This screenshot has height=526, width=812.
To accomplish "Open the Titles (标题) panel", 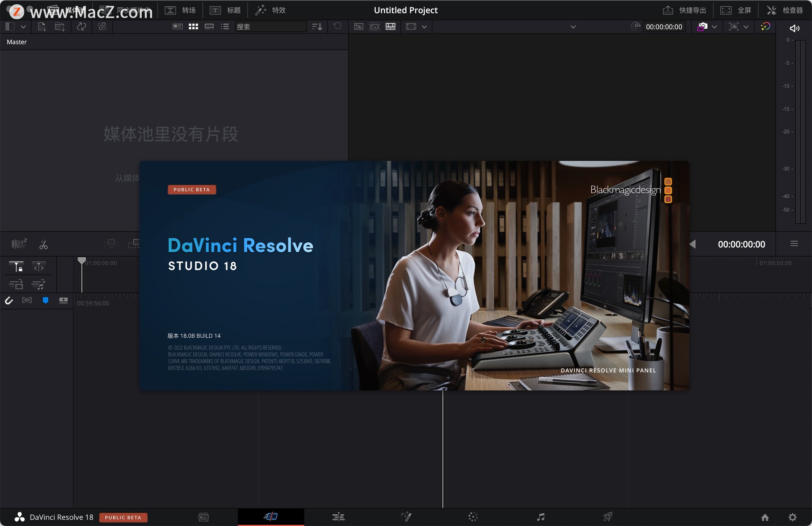I will tap(225, 10).
